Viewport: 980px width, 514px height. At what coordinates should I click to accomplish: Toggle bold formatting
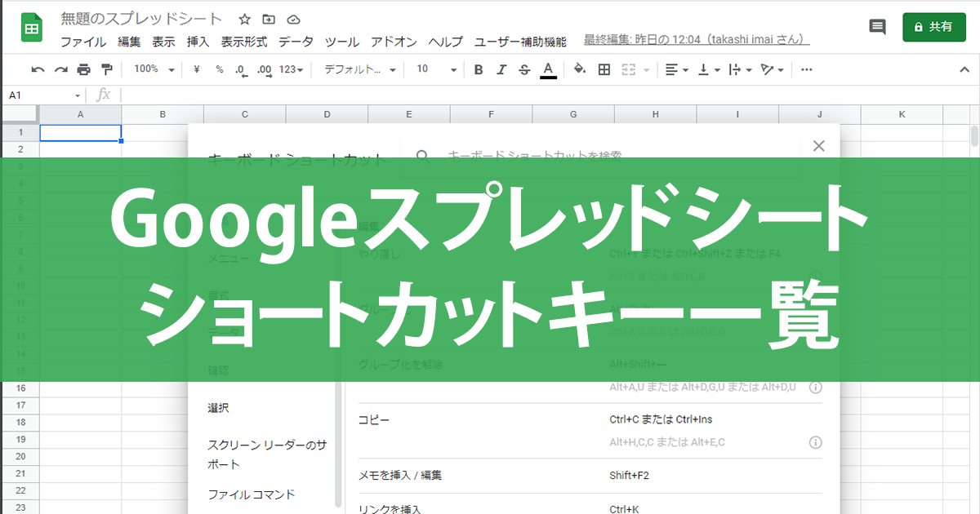(x=479, y=70)
